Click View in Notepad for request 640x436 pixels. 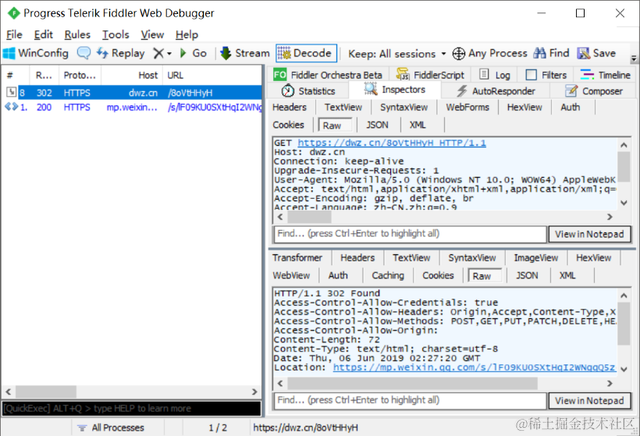pos(589,234)
